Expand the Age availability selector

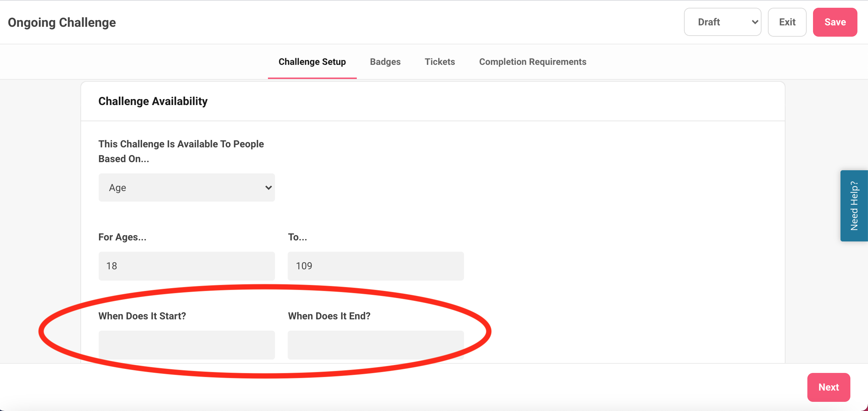187,187
